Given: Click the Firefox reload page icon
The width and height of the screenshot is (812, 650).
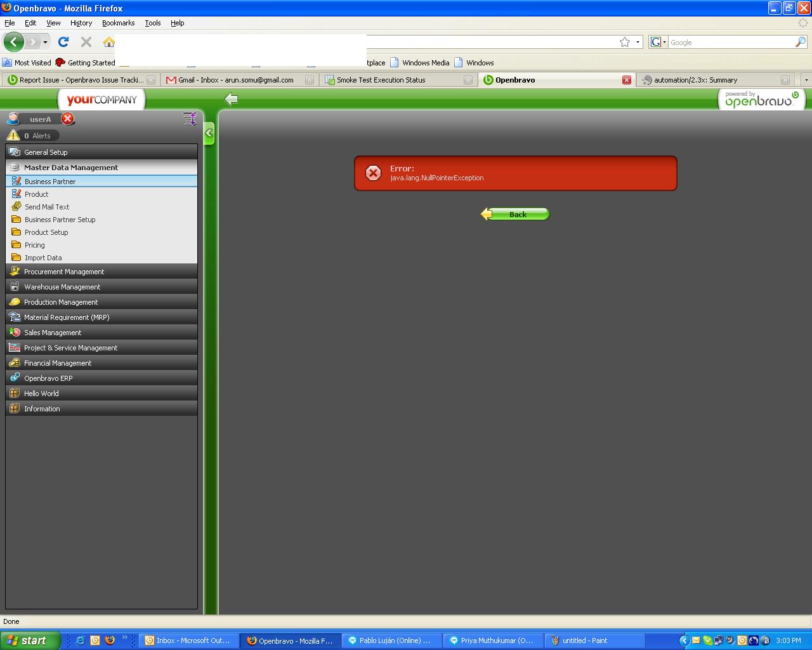Looking at the screenshot, I should tap(63, 42).
